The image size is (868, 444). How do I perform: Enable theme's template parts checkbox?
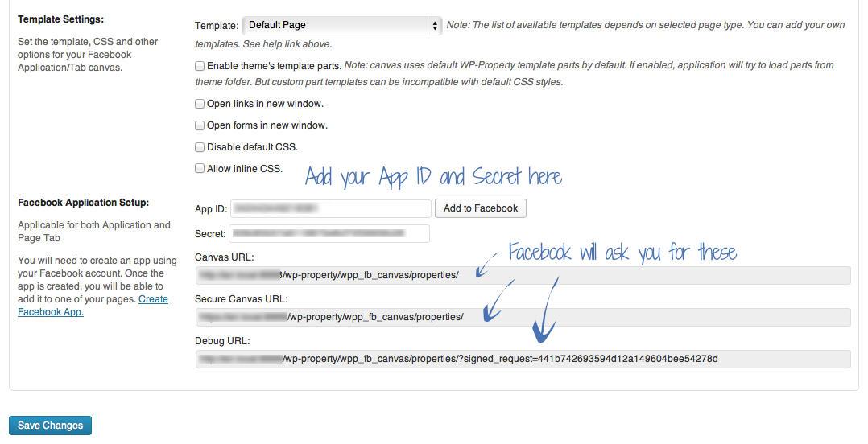click(x=200, y=66)
